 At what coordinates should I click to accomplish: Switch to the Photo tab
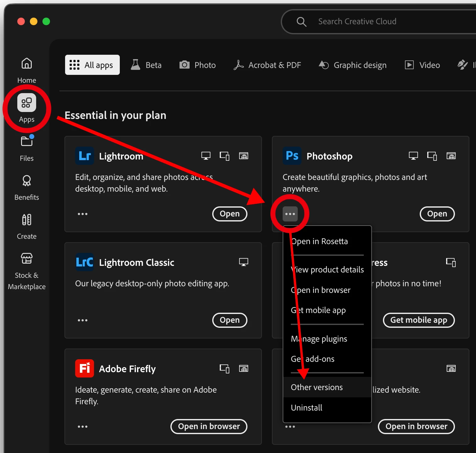coord(197,65)
